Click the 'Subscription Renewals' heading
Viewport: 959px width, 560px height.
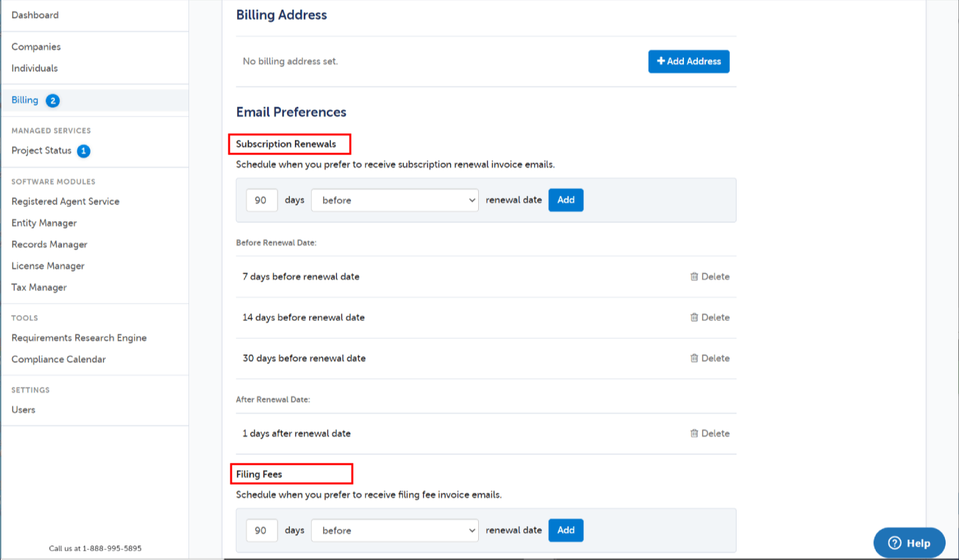(286, 144)
